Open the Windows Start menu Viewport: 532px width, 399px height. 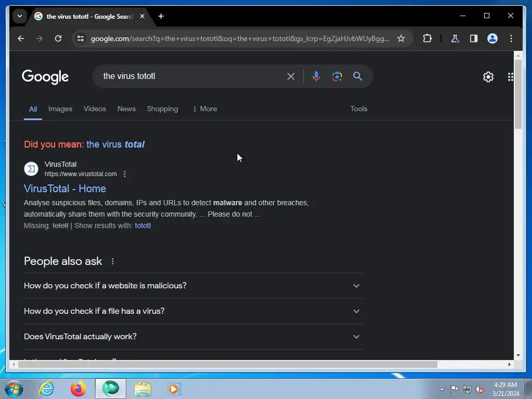(14, 389)
